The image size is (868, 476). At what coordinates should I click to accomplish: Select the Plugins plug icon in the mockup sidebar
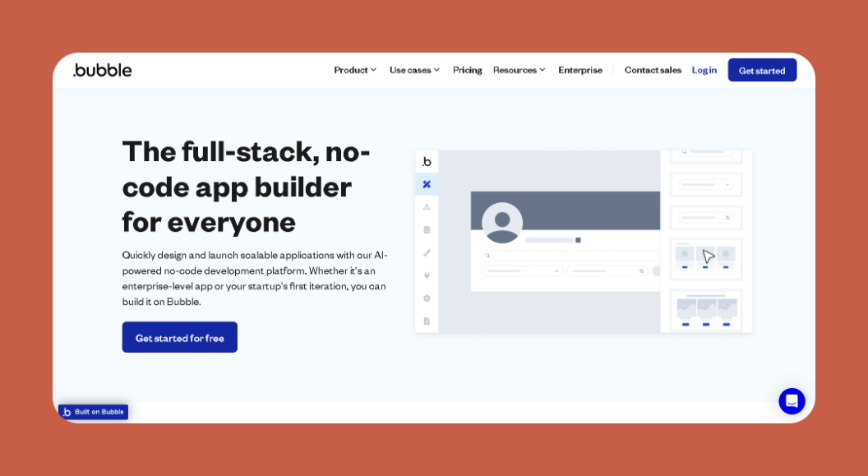[x=427, y=275]
